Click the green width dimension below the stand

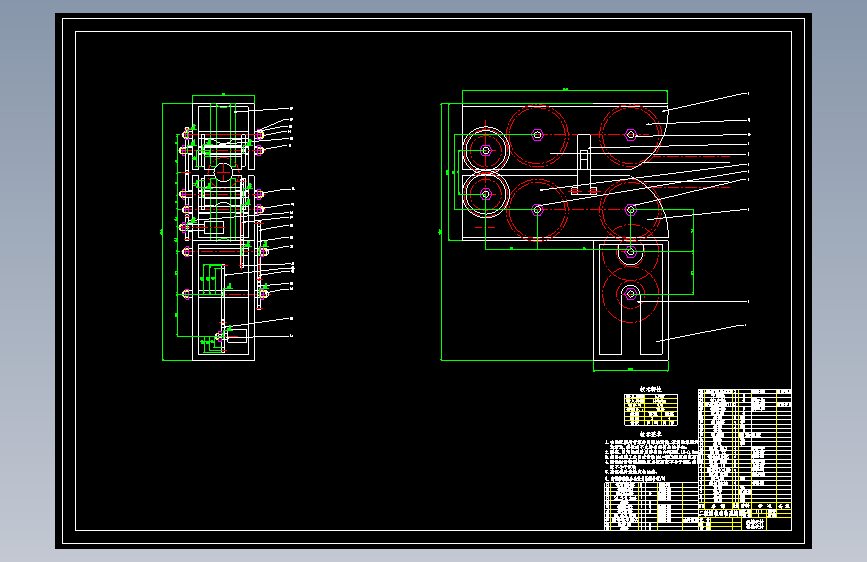point(631,370)
